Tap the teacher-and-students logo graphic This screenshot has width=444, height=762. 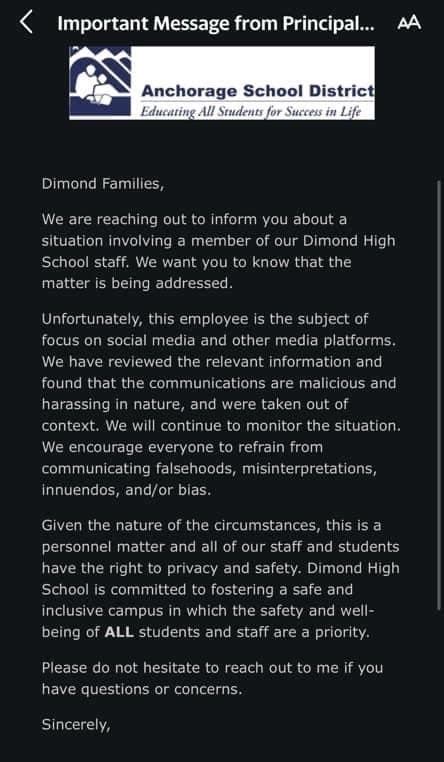click(x=94, y=83)
